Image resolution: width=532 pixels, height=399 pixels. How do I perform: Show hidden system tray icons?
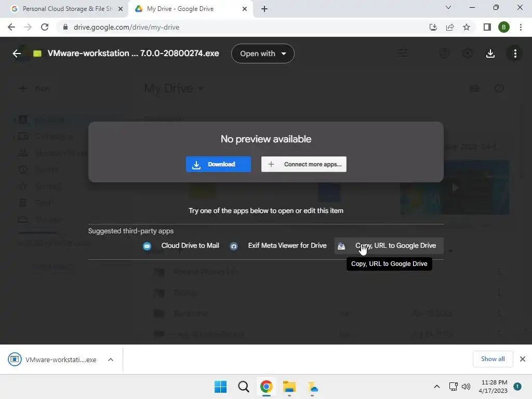[x=437, y=387]
